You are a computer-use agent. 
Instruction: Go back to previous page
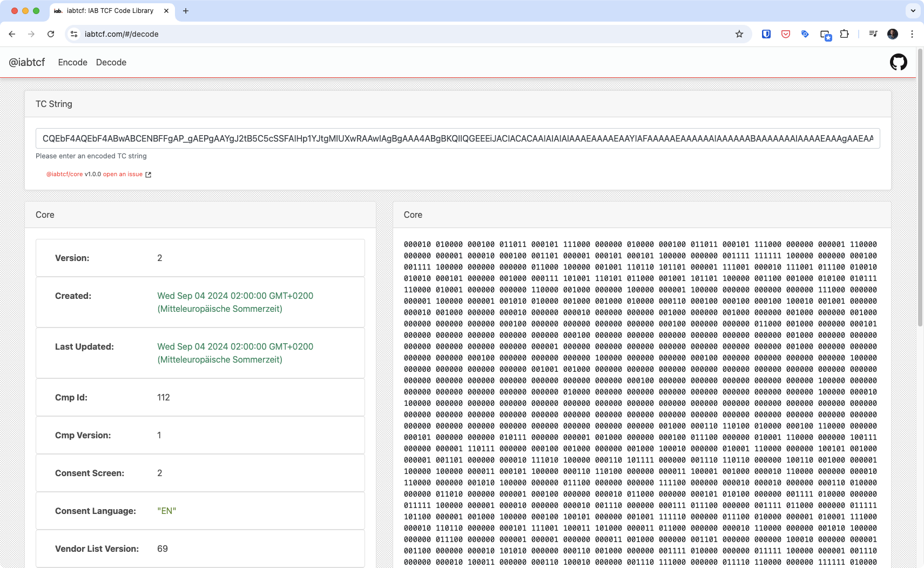tap(12, 34)
